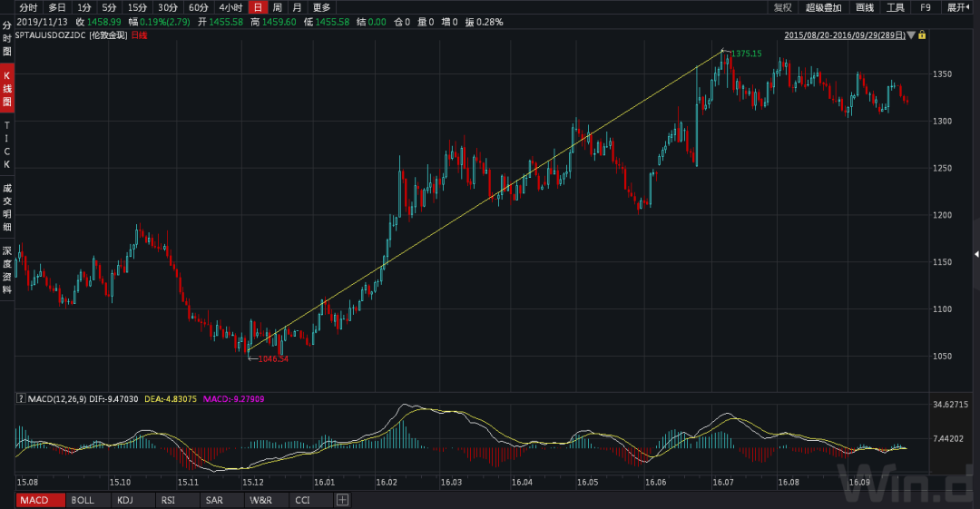Open 超级叠加 overlay option
Viewport: 980px width, 509px height.
[x=823, y=7]
